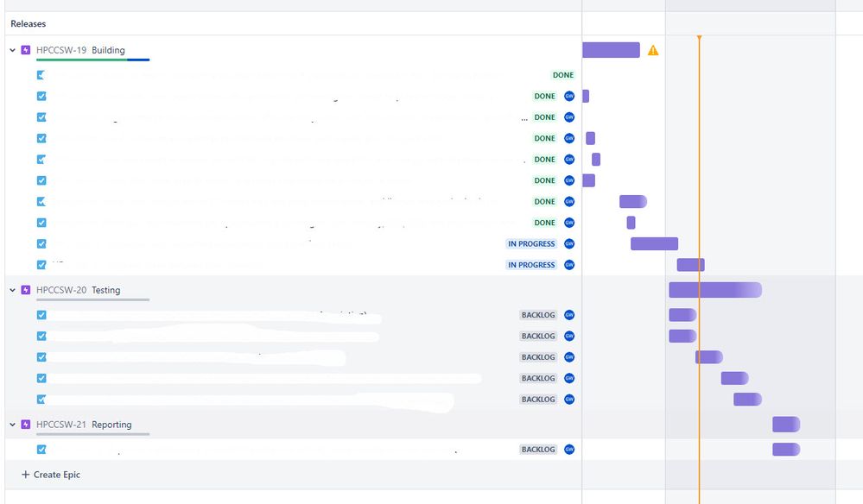
Task: Click the GW avatar on the Reporting task
Action: coord(569,449)
